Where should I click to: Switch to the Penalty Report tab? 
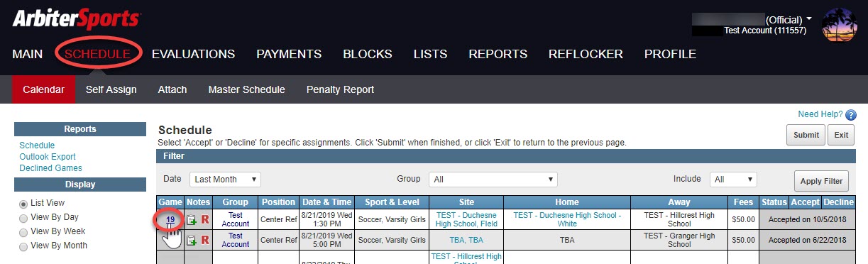coord(340,89)
